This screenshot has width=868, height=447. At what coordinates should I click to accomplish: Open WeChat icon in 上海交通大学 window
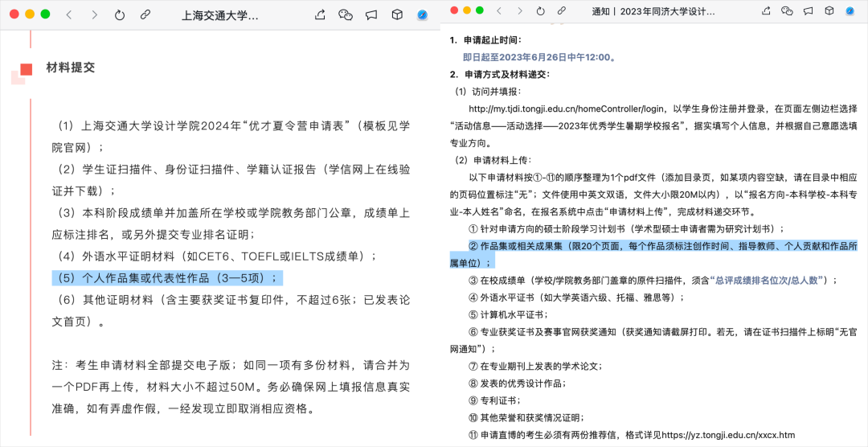coord(346,15)
